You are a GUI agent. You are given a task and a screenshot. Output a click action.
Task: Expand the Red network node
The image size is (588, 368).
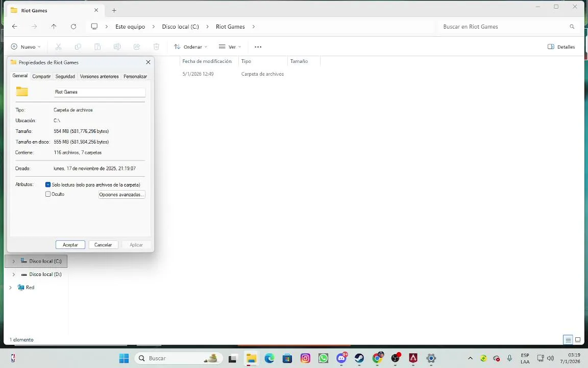coord(11,288)
